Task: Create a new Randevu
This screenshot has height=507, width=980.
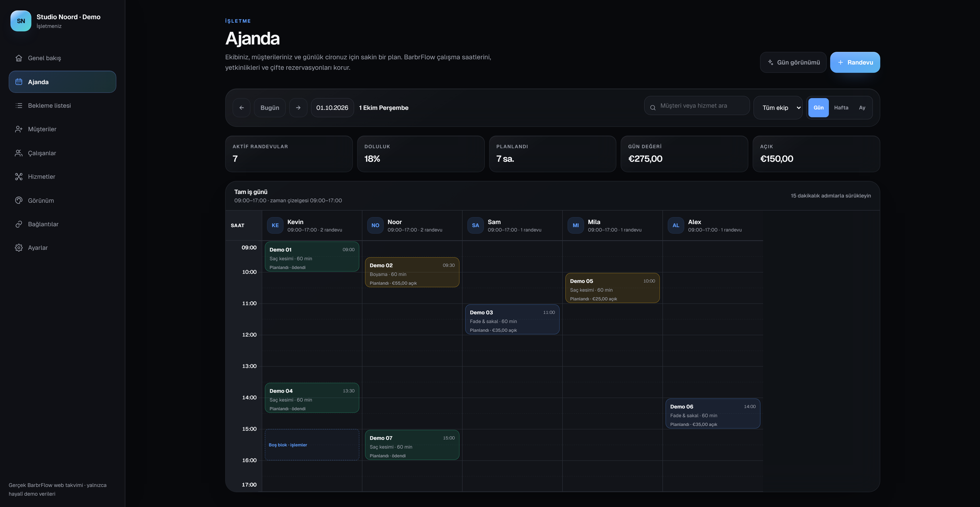Action: (855, 62)
